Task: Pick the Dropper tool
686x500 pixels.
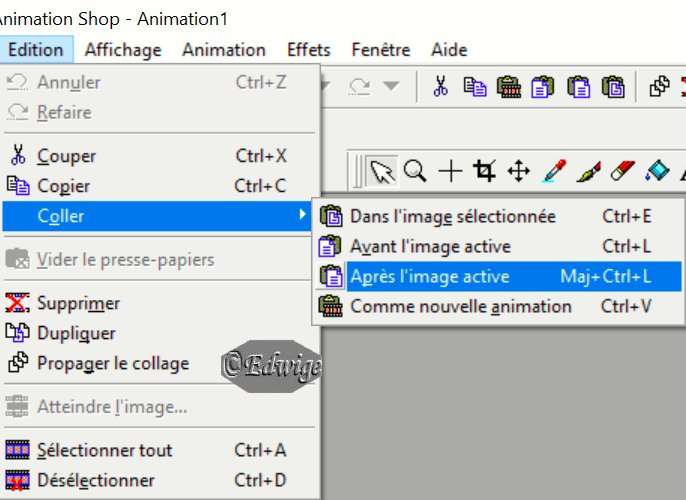Action: (553, 171)
